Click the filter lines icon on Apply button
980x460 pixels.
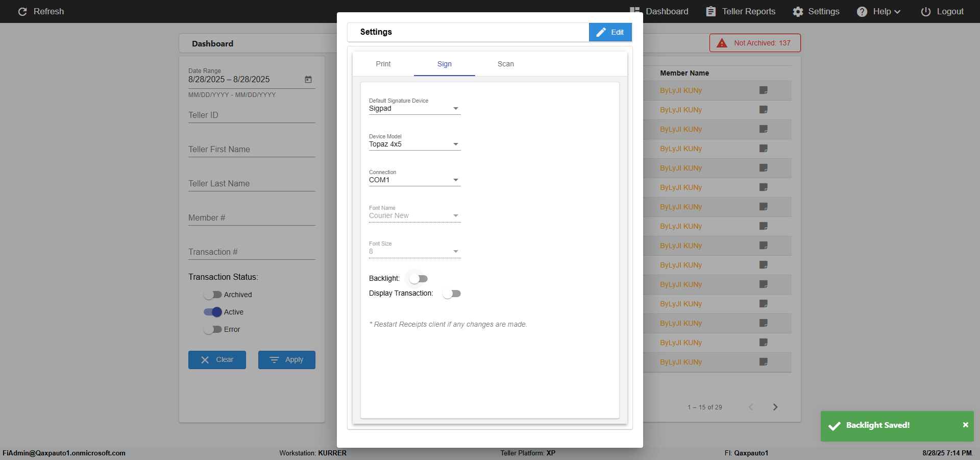pos(274,360)
